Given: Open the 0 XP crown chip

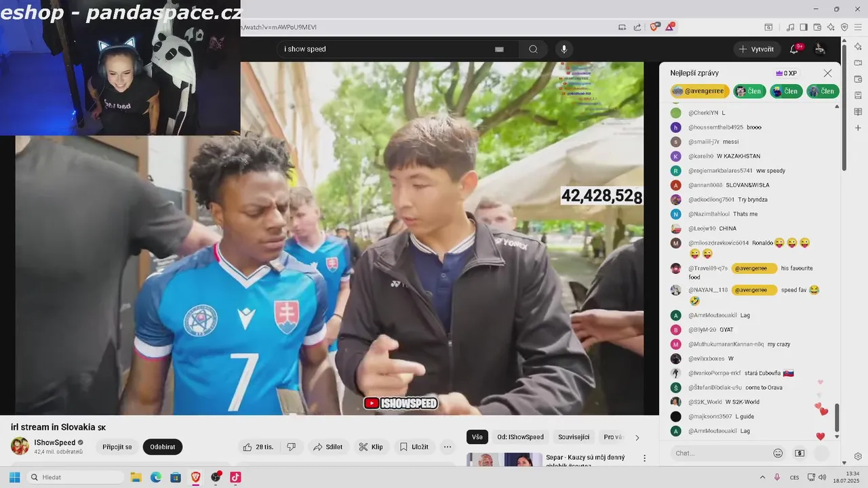Looking at the screenshot, I should 787,73.
